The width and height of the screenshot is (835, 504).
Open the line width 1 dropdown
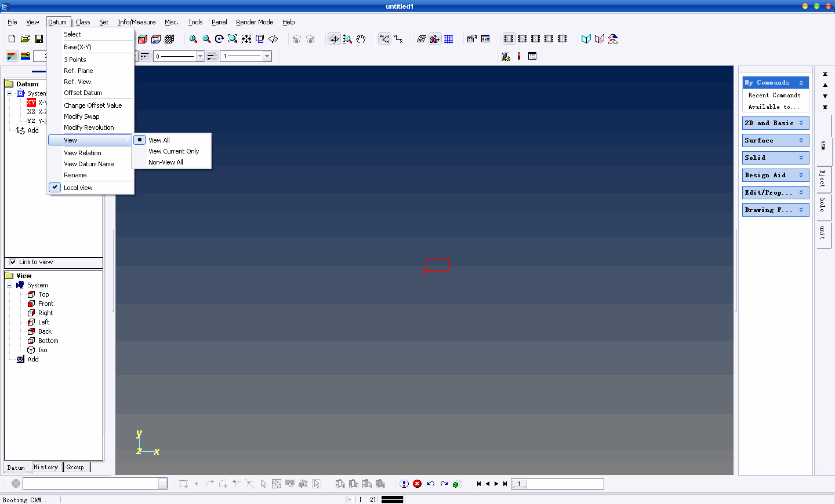point(267,56)
